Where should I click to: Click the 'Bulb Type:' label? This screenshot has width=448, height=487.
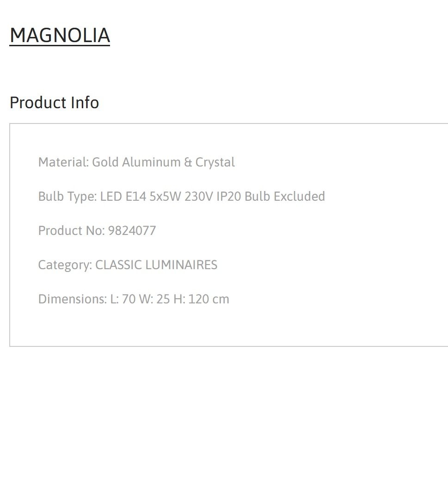(68, 197)
